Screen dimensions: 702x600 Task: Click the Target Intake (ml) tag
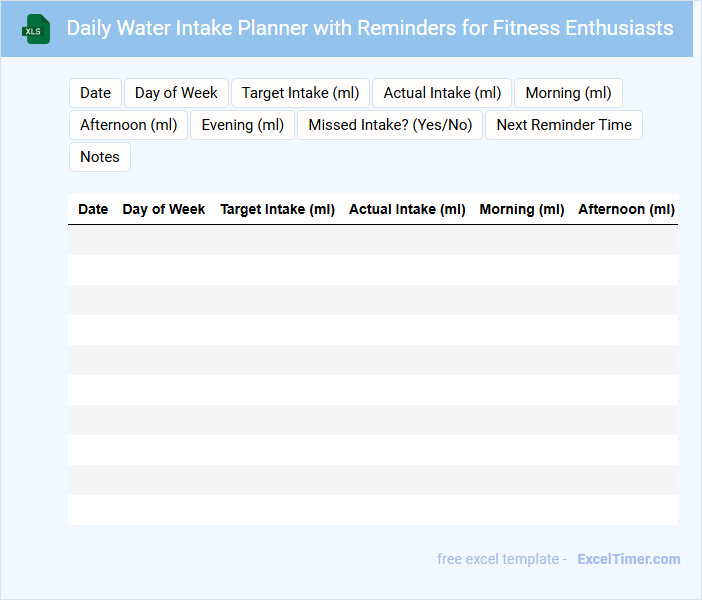(x=300, y=93)
